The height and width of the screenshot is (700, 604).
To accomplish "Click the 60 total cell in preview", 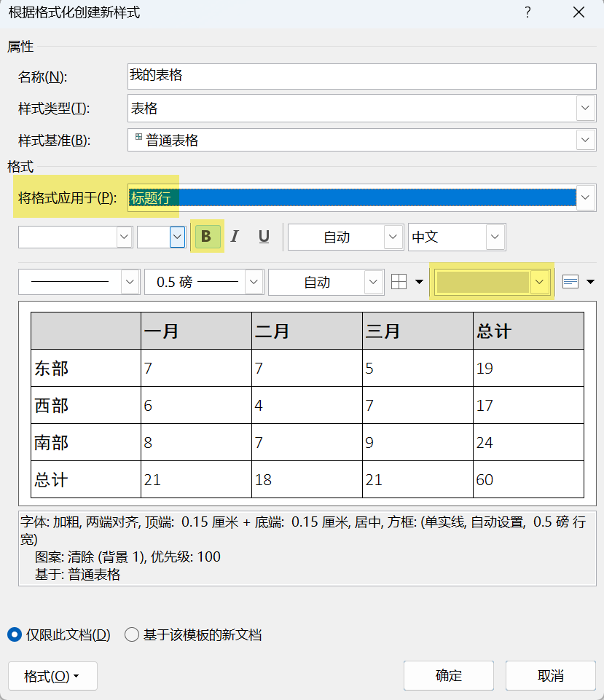I will [x=528, y=479].
